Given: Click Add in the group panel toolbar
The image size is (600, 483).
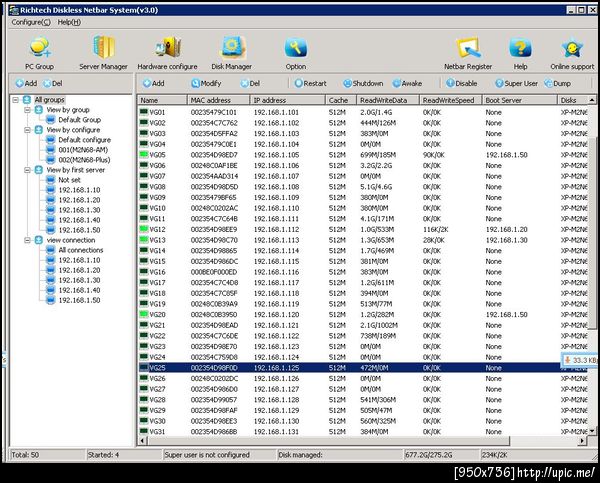Looking at the screenshot, I should pos(26,83).
